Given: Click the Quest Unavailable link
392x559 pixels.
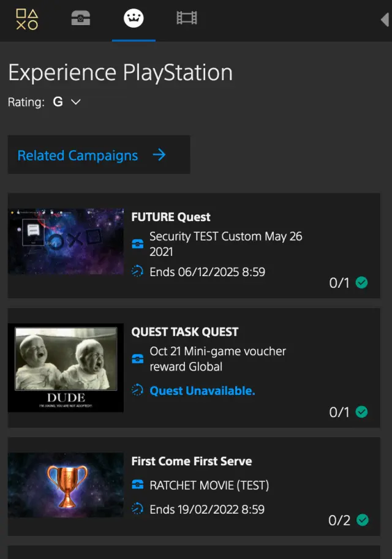Looking at the screenshot, I should pos(202,391).
